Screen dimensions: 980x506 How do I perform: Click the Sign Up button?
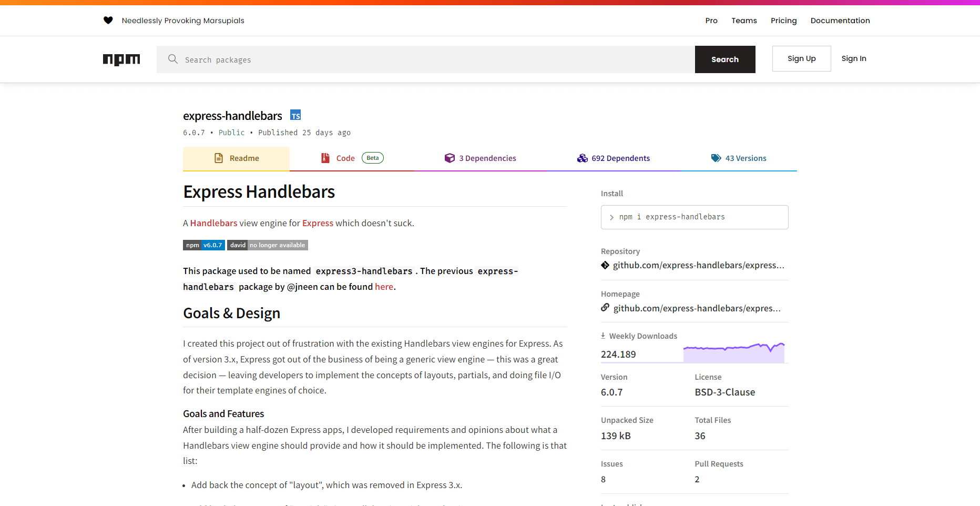pos(801,58)
